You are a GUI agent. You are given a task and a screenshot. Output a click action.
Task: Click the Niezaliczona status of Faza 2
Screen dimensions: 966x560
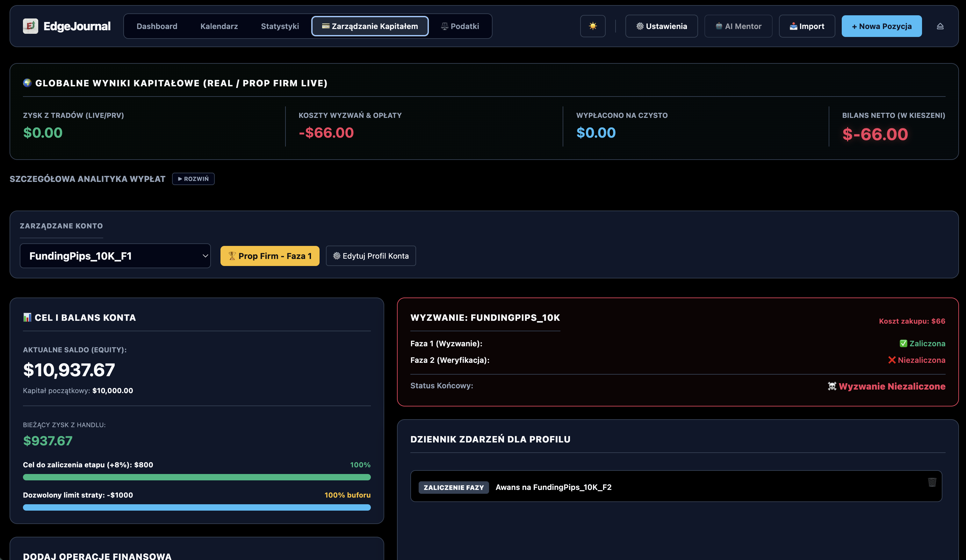click(917, 360)
